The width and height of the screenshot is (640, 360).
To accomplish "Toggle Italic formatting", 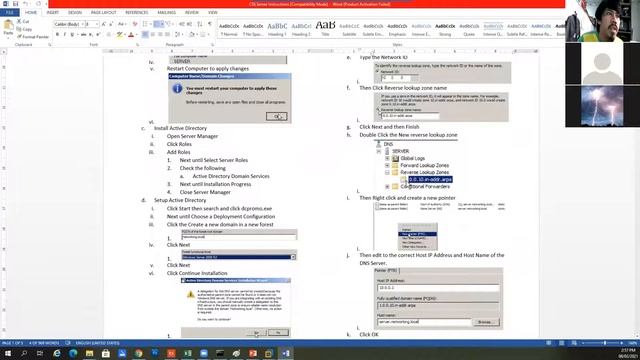I will click(x=64, y=35).
